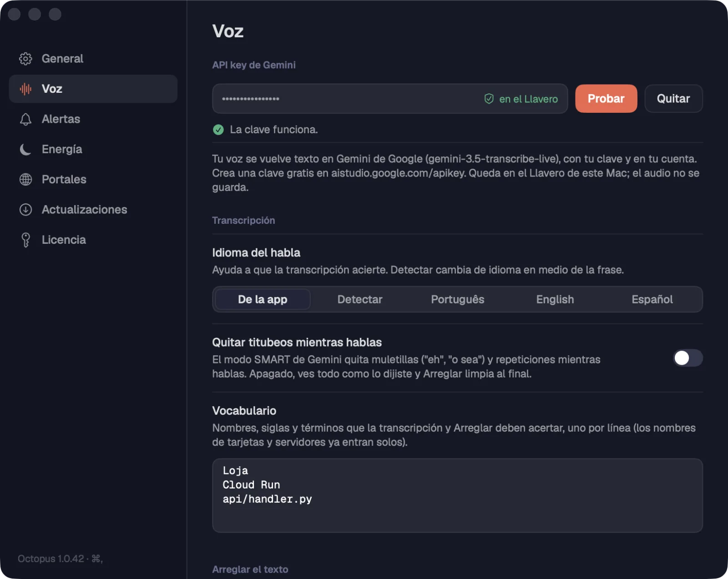Select 'Detectar' speech language option
This screenshot has height=579, width=728.
point(360,299)
